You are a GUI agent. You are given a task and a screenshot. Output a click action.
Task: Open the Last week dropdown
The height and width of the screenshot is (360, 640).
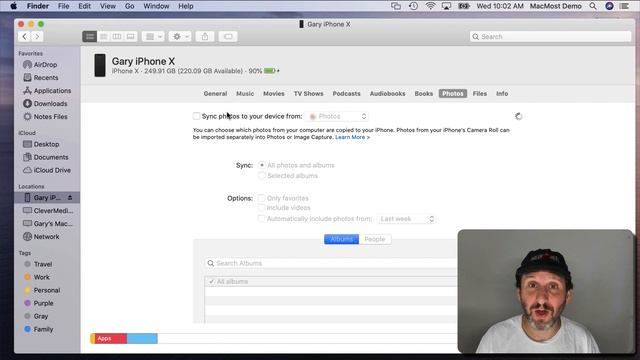pos(407,219)
